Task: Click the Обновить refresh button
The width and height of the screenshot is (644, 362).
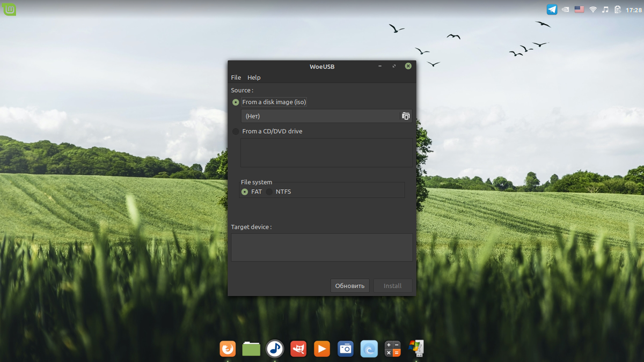Action: (350, 286)
